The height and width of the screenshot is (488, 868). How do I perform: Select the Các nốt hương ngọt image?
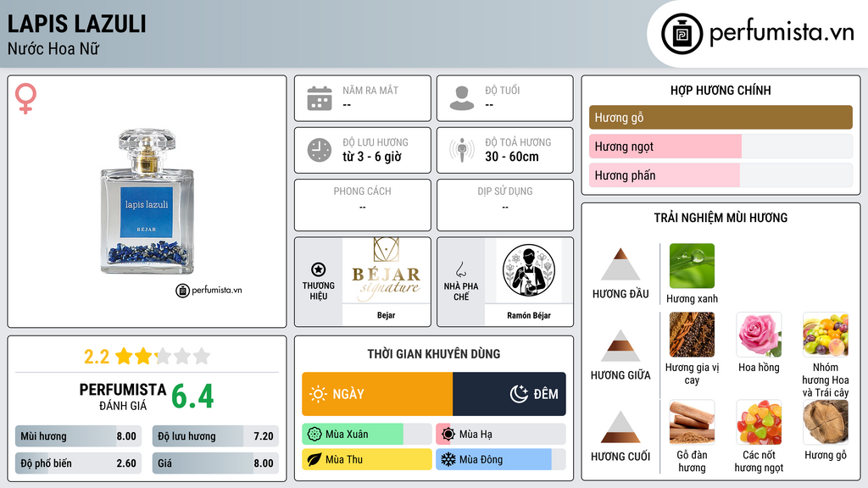(x=759, y=423)
